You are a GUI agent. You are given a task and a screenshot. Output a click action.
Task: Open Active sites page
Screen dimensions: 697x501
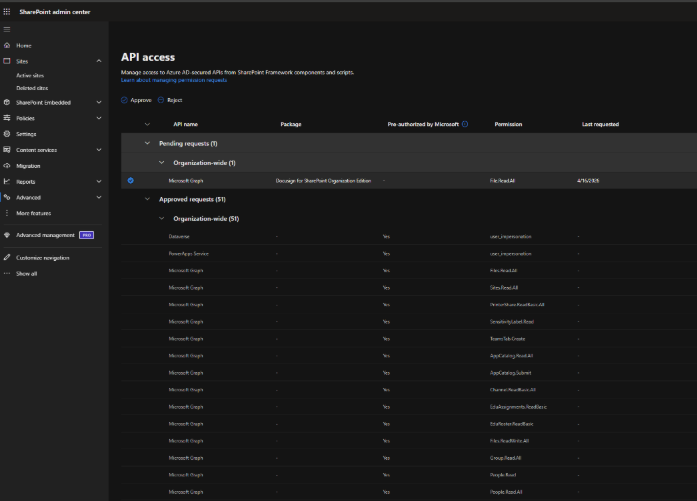[x=30, y=76]
